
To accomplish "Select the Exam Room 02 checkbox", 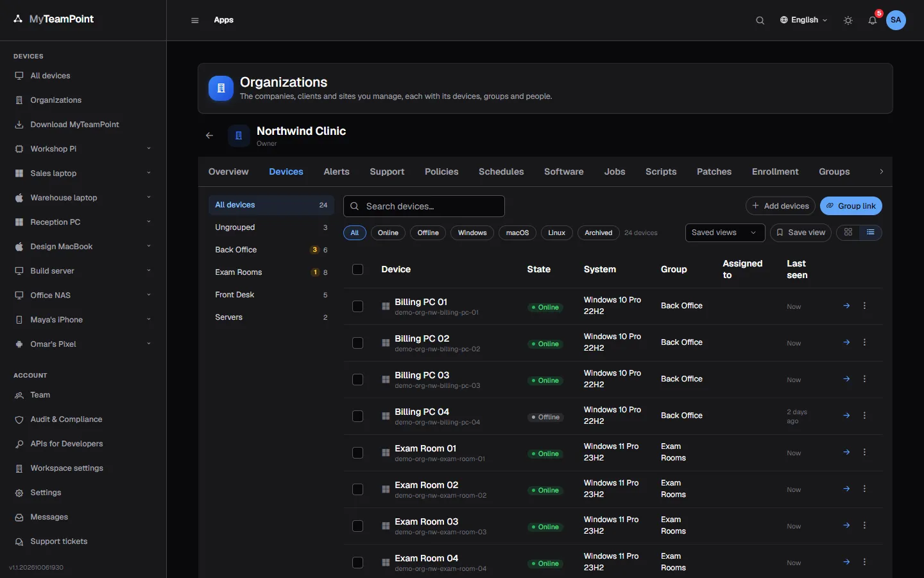I will click(x=358, y=489).
